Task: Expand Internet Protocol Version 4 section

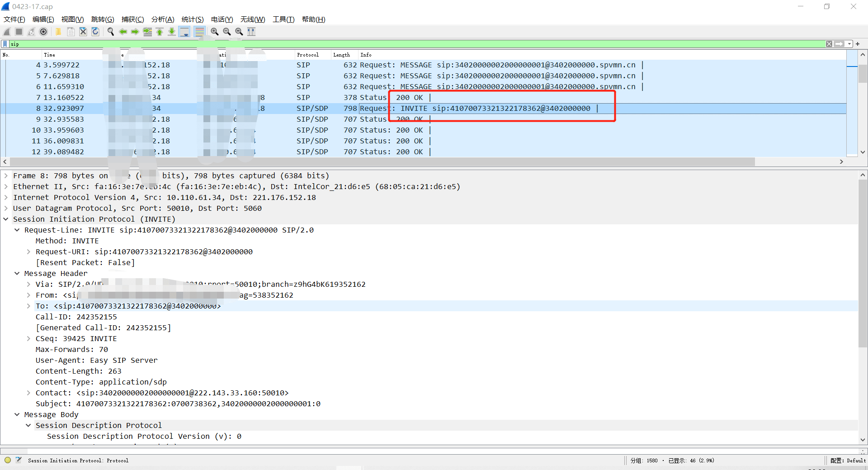Action: (x=6, y=197)
